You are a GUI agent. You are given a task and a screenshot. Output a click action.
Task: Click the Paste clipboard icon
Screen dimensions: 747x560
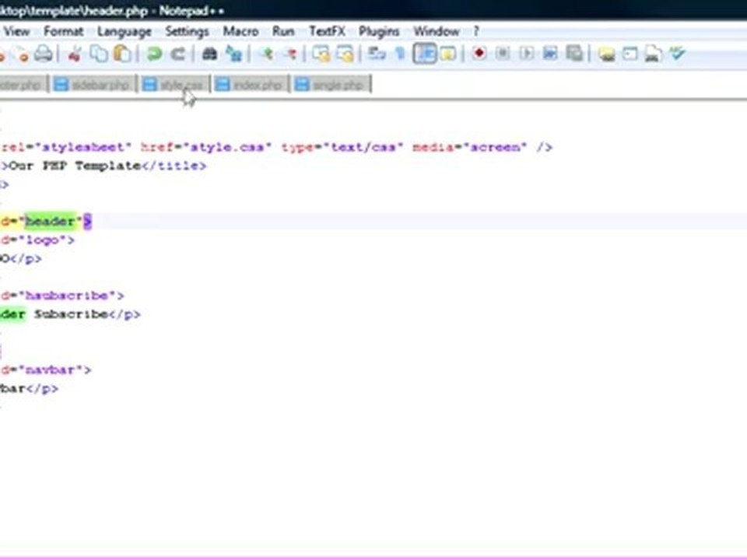tap(122, 54)
